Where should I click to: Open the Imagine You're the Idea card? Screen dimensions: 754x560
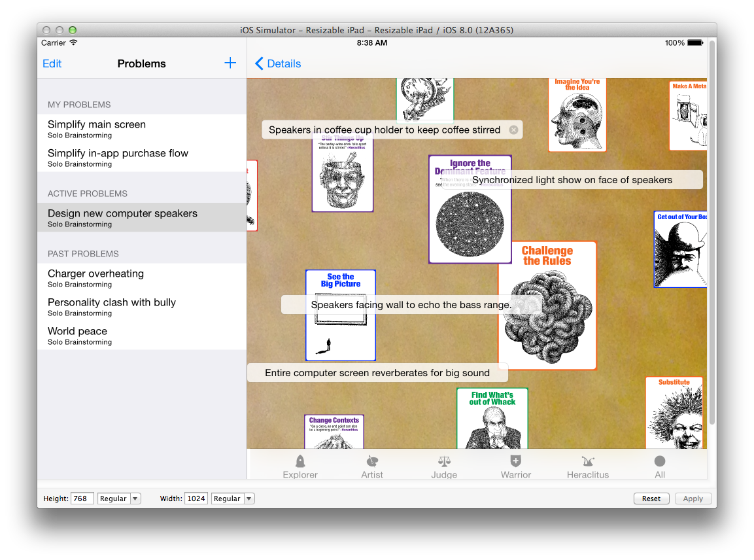[x=577, y=114]
